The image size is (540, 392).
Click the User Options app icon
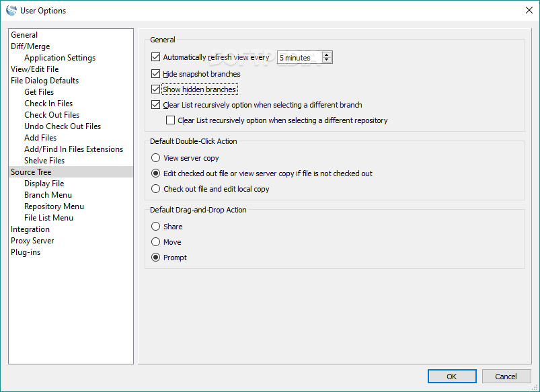[x=11, y=11]
